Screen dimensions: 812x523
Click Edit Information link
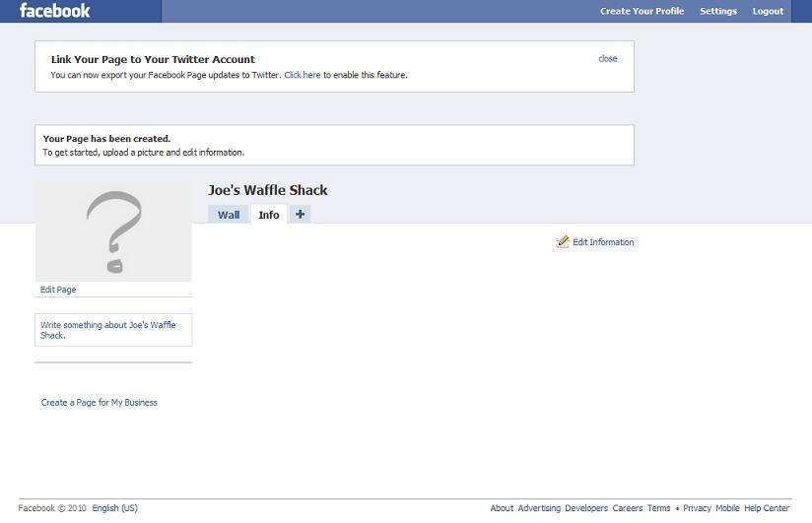coord(603,242)
